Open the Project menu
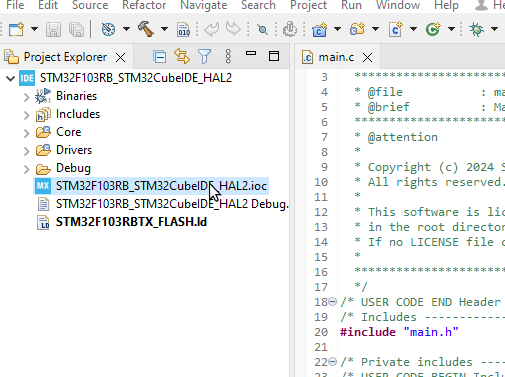 coord(308,5)
